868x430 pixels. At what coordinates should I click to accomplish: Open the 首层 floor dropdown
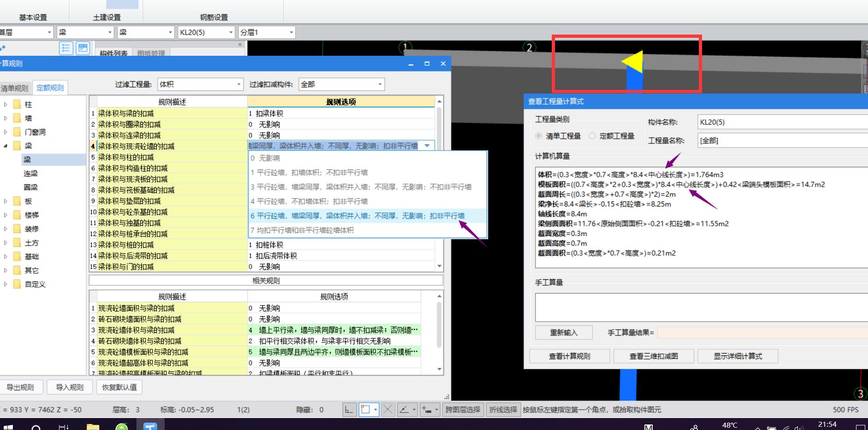(49, 32)
